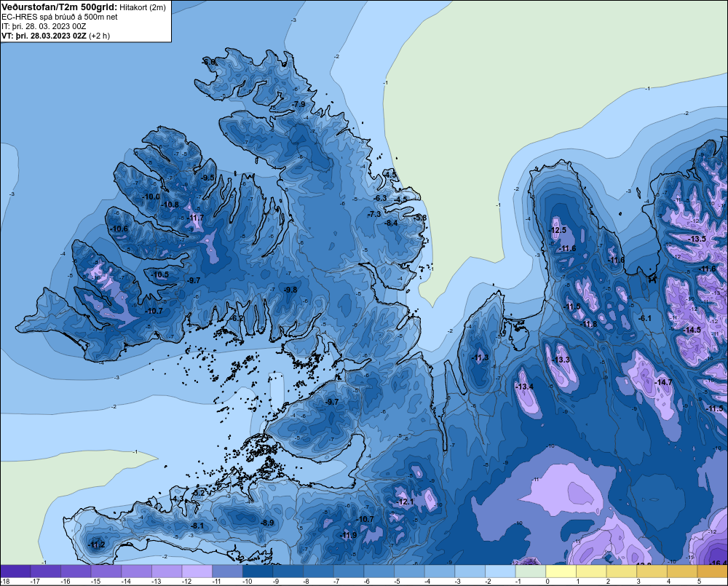Click the -12.5 temperature label on the map
The image size is (728, 586).
(x=558, y=230)
